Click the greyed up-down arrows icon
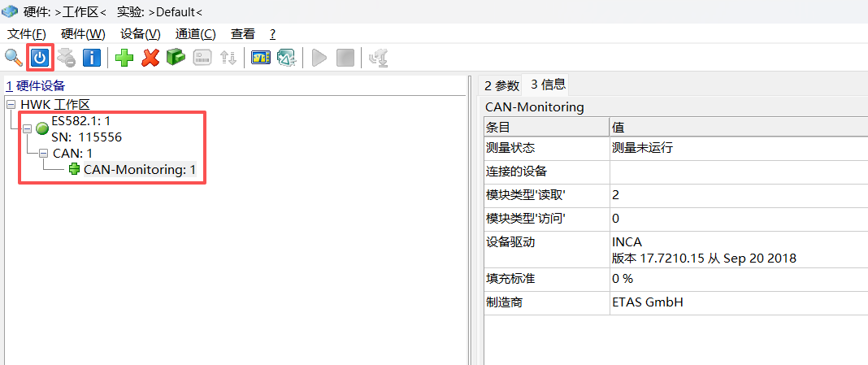 [x=228, y=58]
